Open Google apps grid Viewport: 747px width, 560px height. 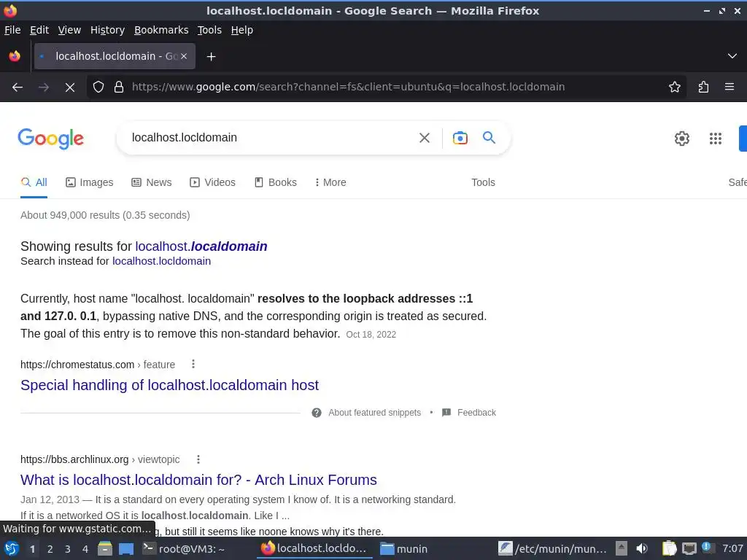tap(716, 139)
